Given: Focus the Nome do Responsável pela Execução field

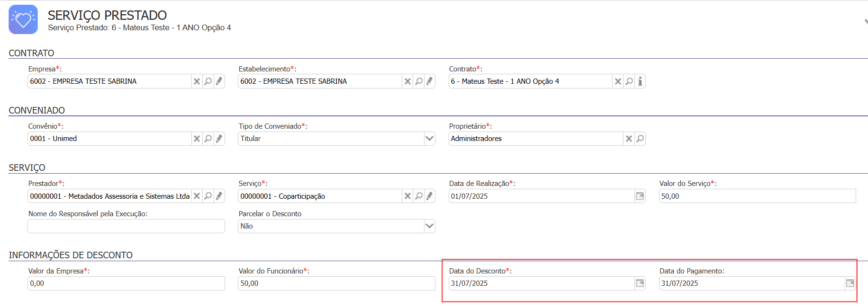Looking at the screenshot, I should 126,226.
